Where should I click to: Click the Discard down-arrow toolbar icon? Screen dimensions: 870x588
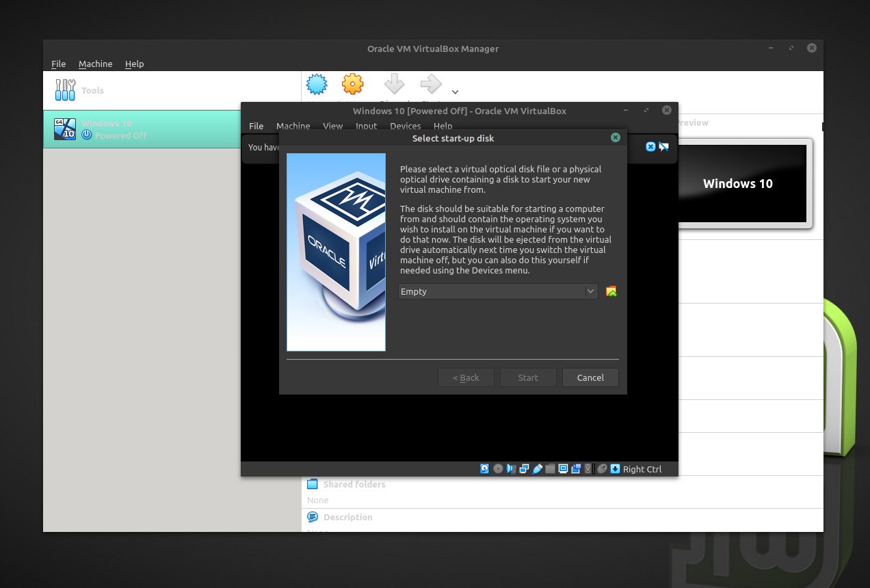pyautogui.click(x=394, y=85)
